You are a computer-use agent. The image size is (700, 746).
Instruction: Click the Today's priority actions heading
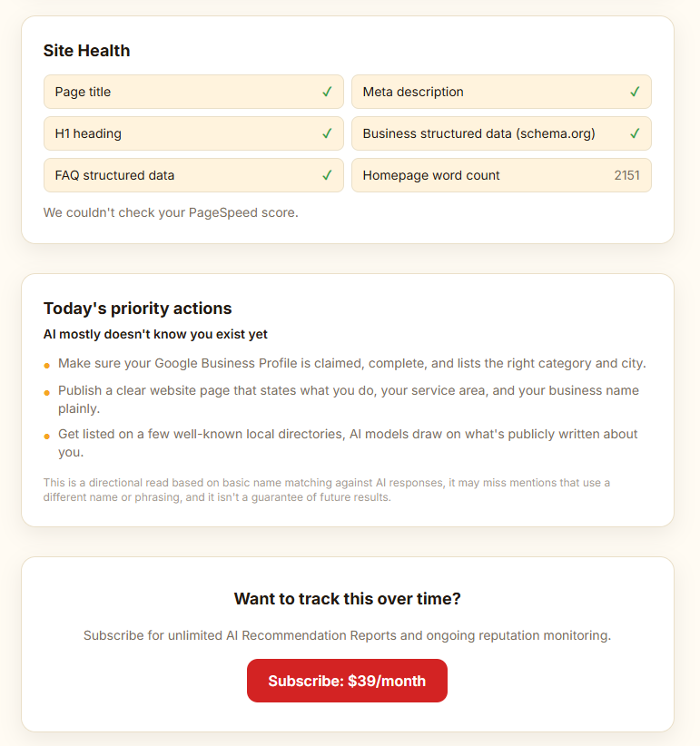pos(137,309)
